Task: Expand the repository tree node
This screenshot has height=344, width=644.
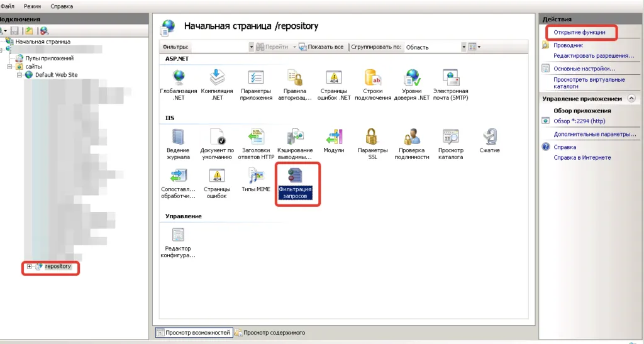Action: (30, 267)
